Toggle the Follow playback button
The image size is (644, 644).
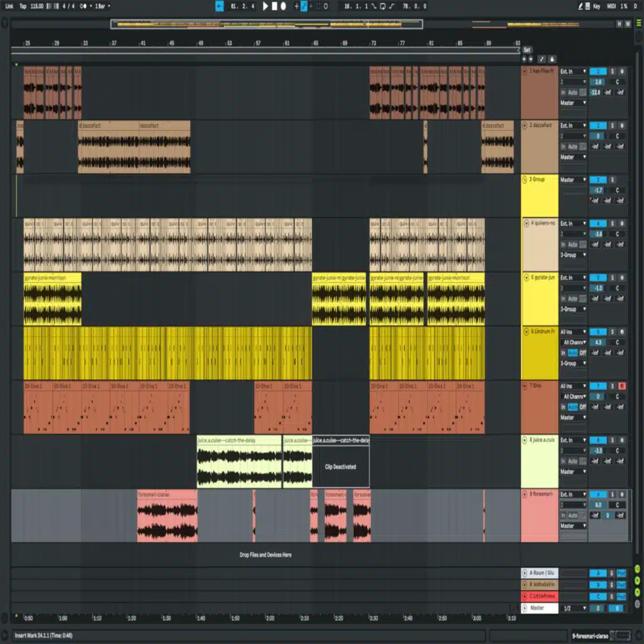pos(219,6)
